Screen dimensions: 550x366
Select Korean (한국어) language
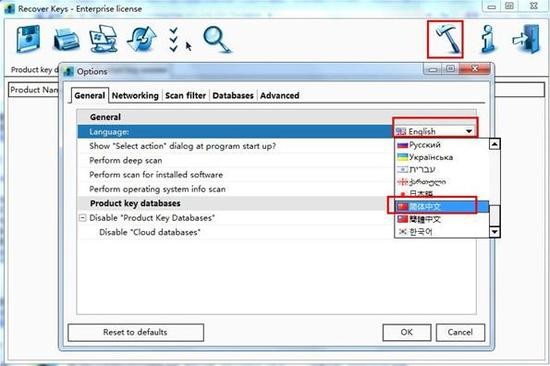click(x=442, y=232)
